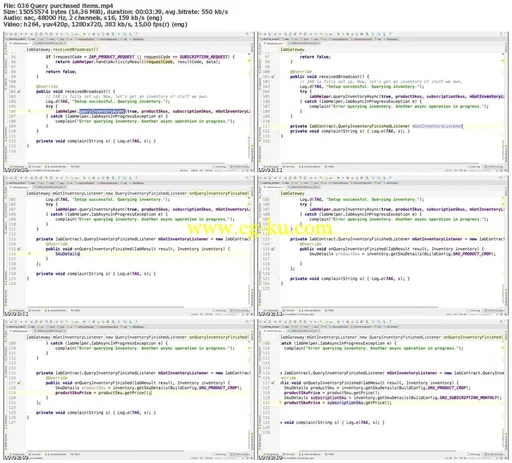Click the 'receivedBroadcast()' breadcrumb in the editor

pos(75,49)
